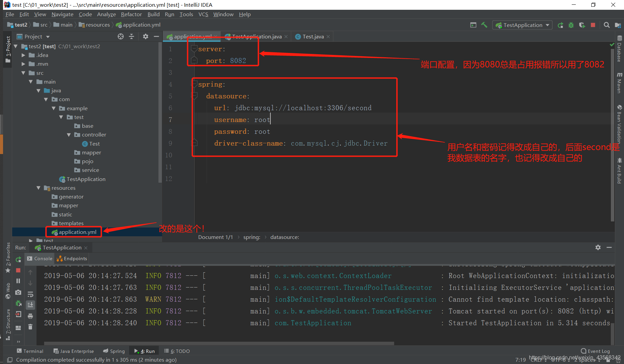Expand the .mvn folder
The height and width of the screenshot is (364, 624).
pos(23,64)
